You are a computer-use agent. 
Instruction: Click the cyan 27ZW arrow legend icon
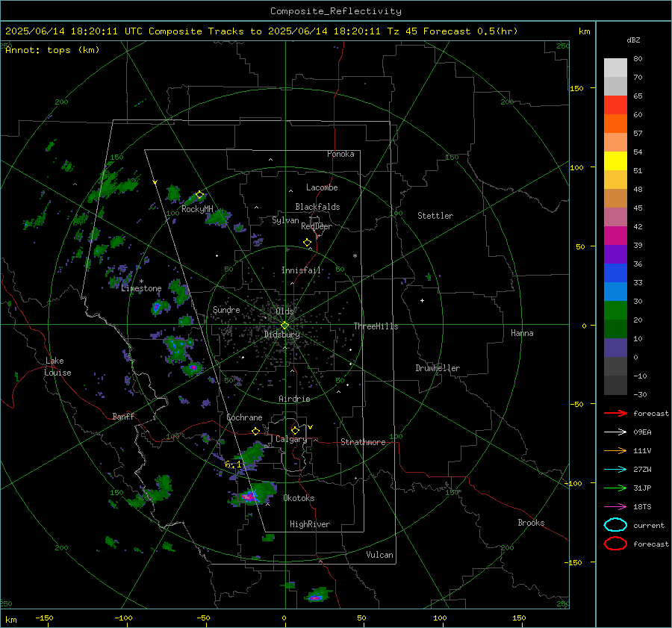point(615,470)
